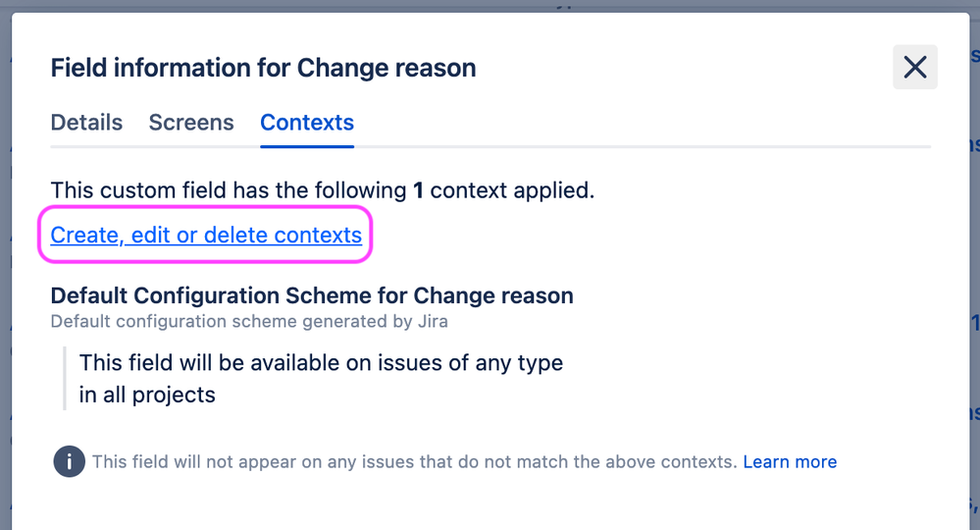Click the 'will not appear on any issues' note

click(414, 461)
